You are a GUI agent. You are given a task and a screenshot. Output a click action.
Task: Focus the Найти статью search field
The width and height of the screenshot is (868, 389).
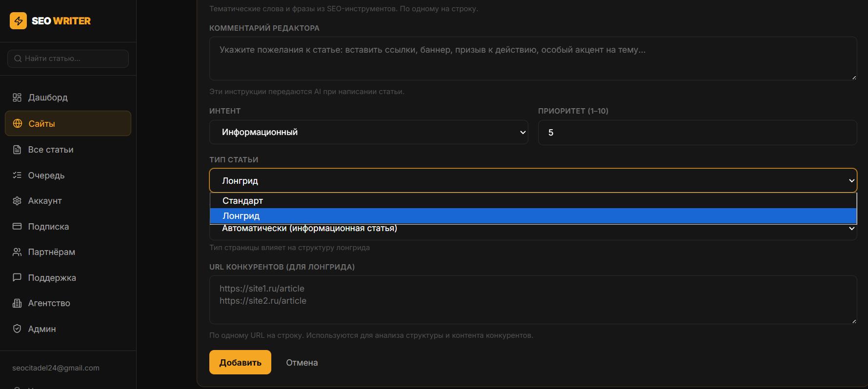pos(68,58)
